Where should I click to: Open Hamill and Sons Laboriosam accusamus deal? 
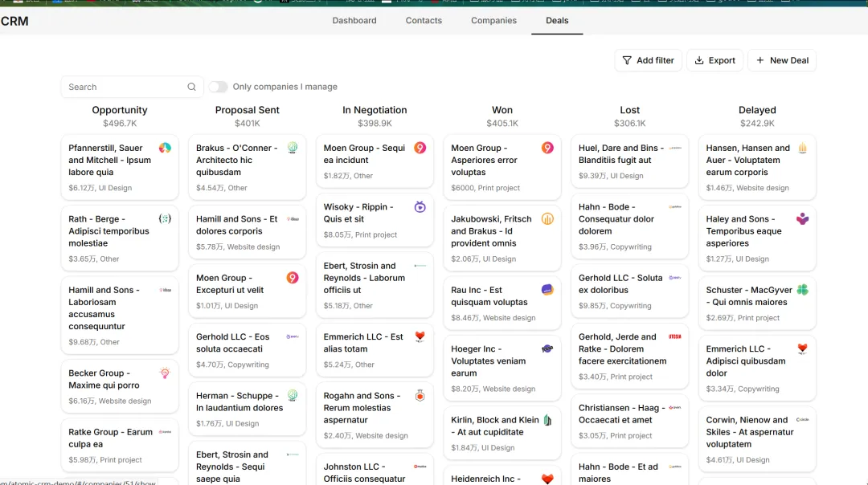(120, 316)
